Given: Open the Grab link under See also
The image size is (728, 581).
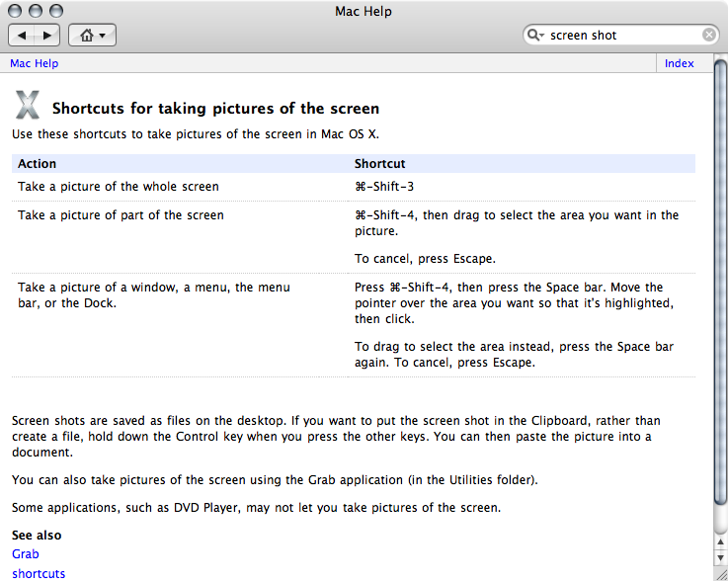Looking at the screenshot, I should coord(25,554).
